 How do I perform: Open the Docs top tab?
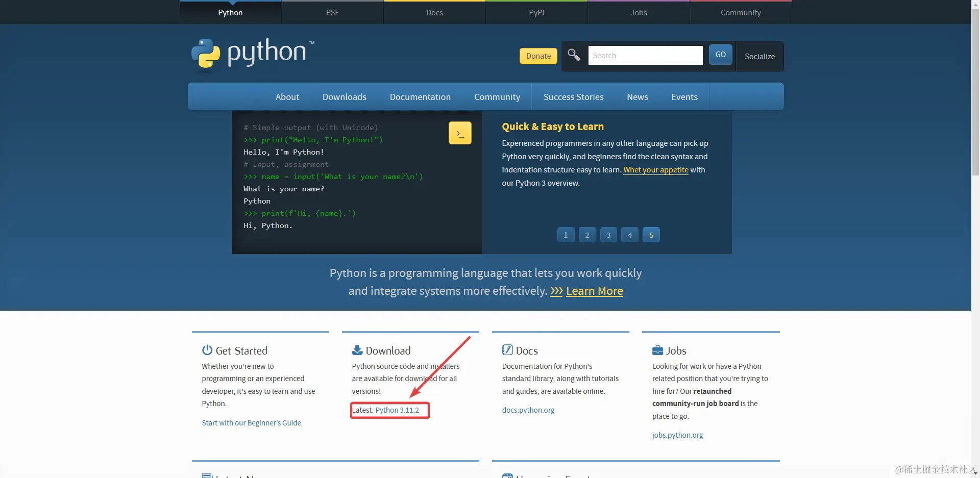(x=434, y=12)
